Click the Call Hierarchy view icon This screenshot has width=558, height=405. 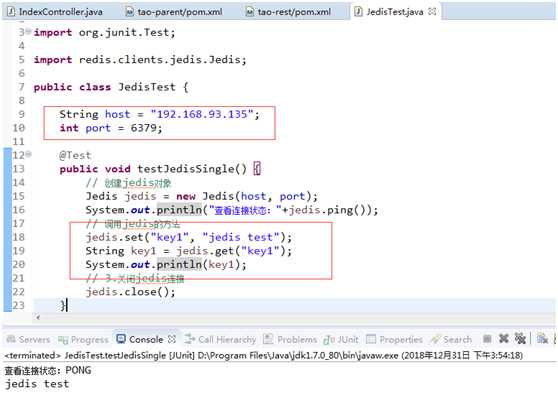tap(190, 339)
